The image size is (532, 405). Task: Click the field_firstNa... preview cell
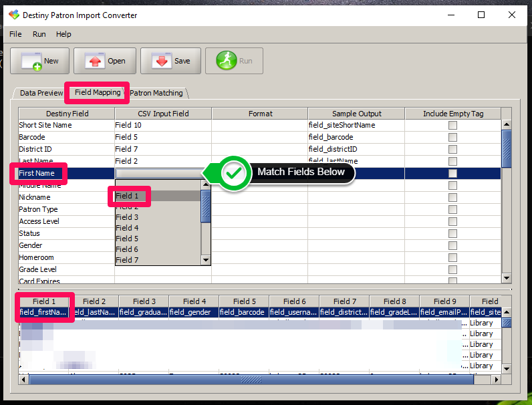click(43, 312)
